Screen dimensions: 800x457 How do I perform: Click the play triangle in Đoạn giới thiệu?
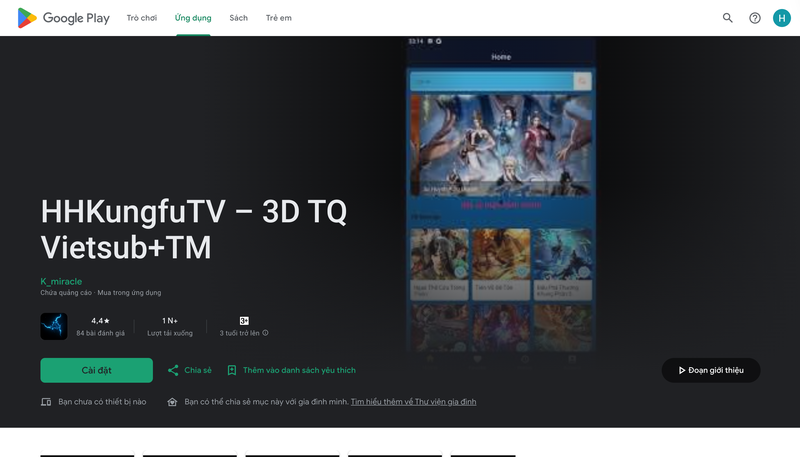pos(682,370)
